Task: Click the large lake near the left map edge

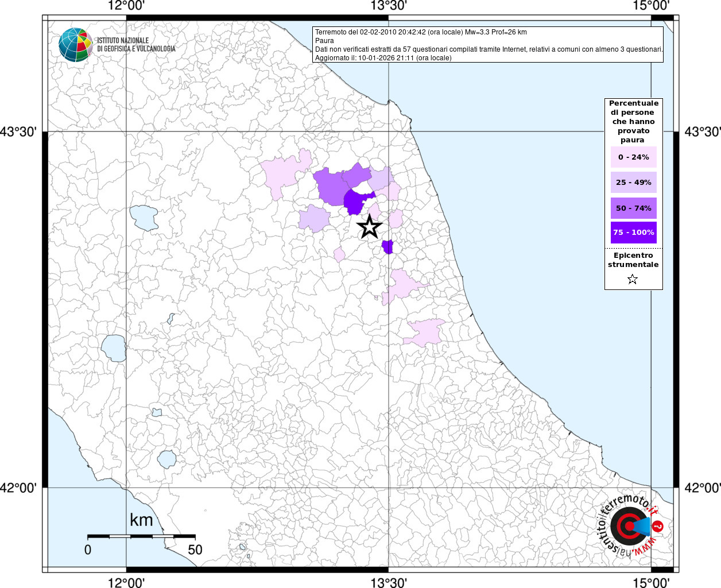Action: click(114, 347)
